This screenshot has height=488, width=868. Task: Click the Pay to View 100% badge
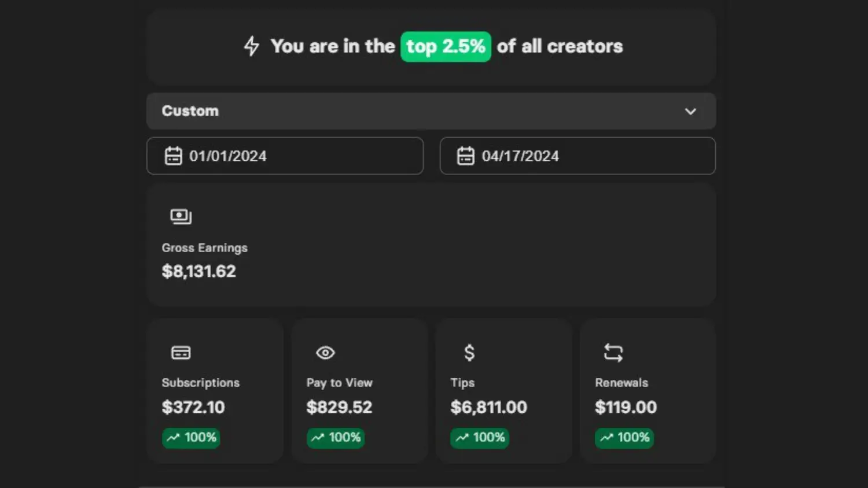click(x=336, y=437)
